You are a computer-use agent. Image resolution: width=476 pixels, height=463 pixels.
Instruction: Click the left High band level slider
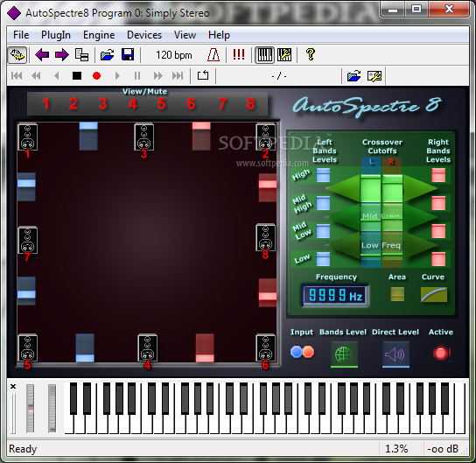point(323,175)
